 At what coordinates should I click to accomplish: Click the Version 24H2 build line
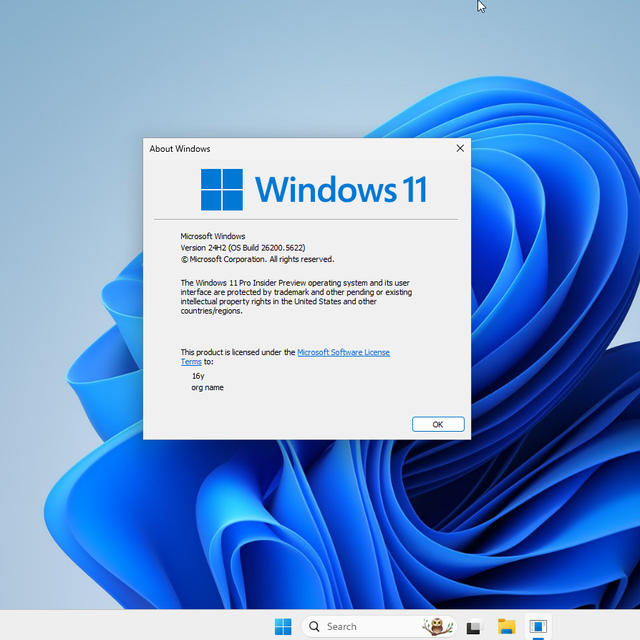(242, 247)
